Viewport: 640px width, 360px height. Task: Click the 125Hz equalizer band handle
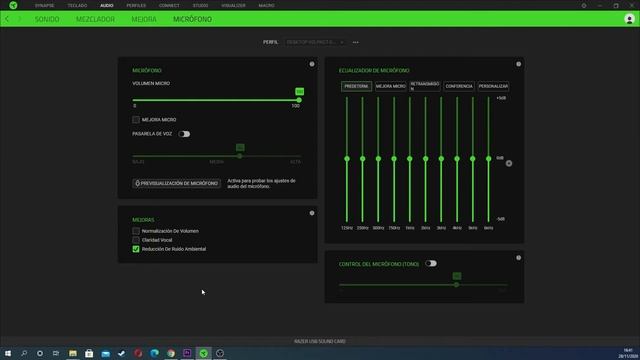tap(347, 159)
